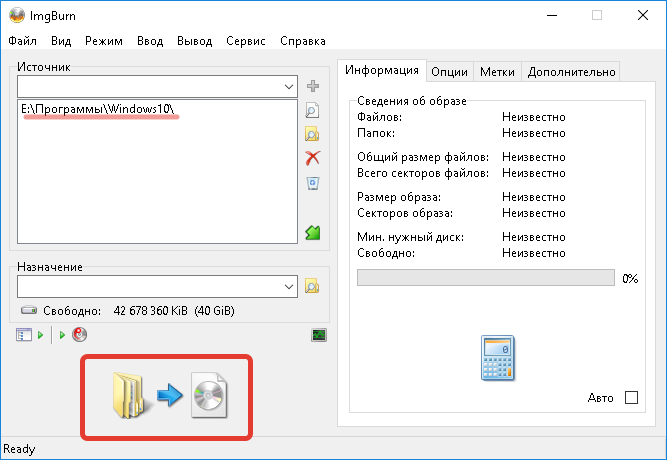
Task: Click the red disc icon in bottom toolbar
Action: pyautogui.click(x=80, y=335)
